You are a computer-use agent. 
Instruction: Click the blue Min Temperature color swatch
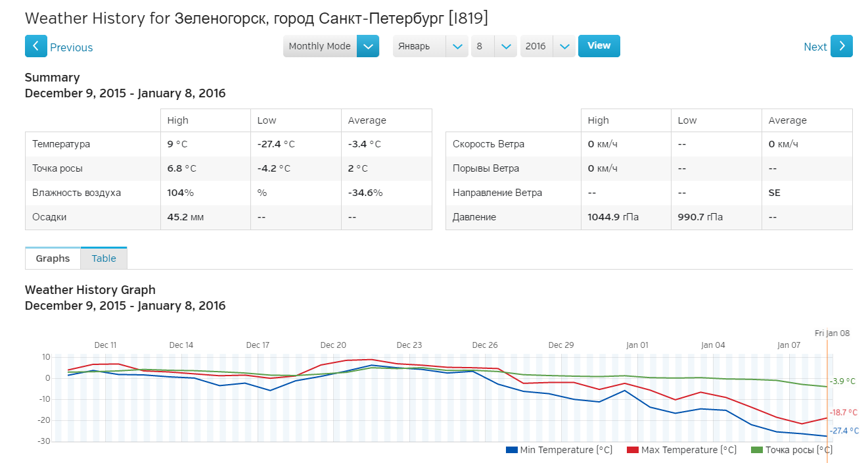coord(512,450)
